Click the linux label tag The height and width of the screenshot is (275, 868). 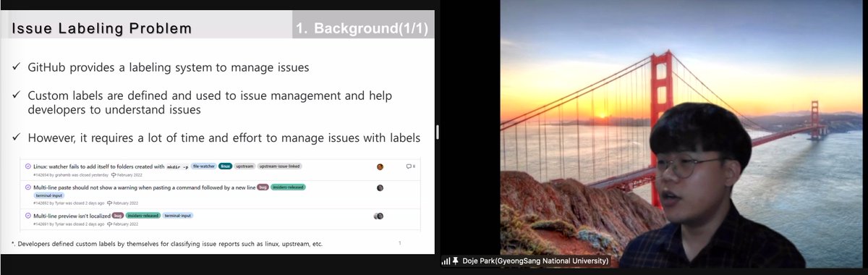pos(225,166)
